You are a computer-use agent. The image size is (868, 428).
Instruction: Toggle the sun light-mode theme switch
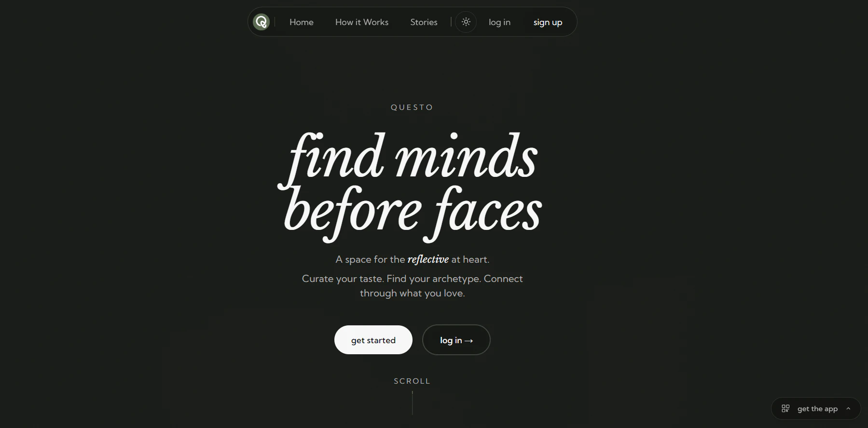click(466, 22)
